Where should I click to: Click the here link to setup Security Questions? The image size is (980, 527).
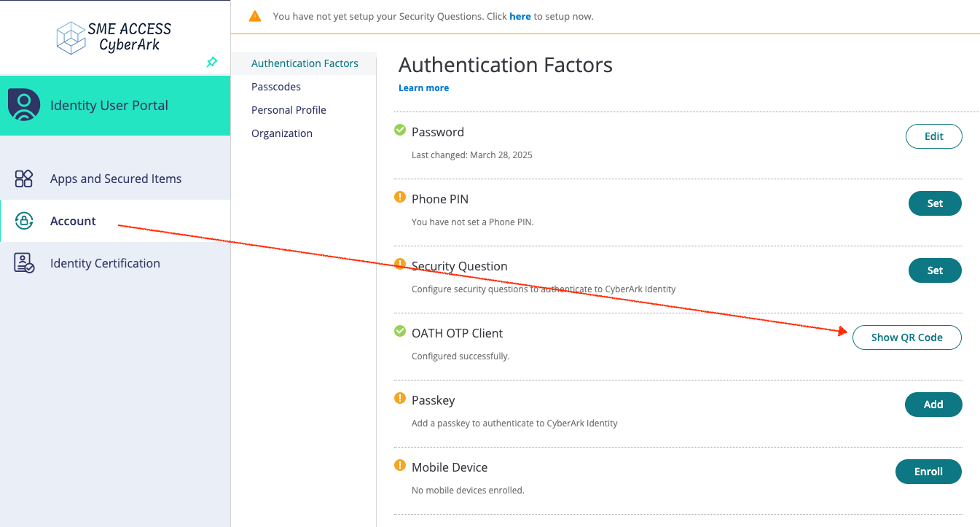coord(520,16)
